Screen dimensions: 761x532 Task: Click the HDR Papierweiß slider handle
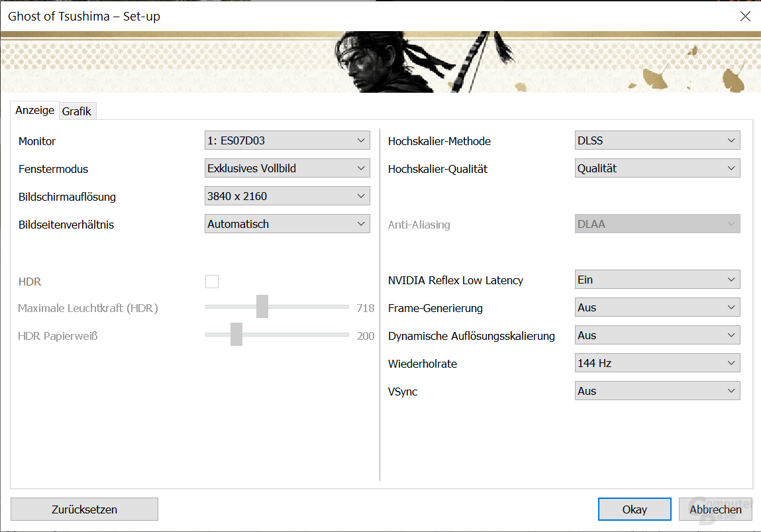pos(236,334)
